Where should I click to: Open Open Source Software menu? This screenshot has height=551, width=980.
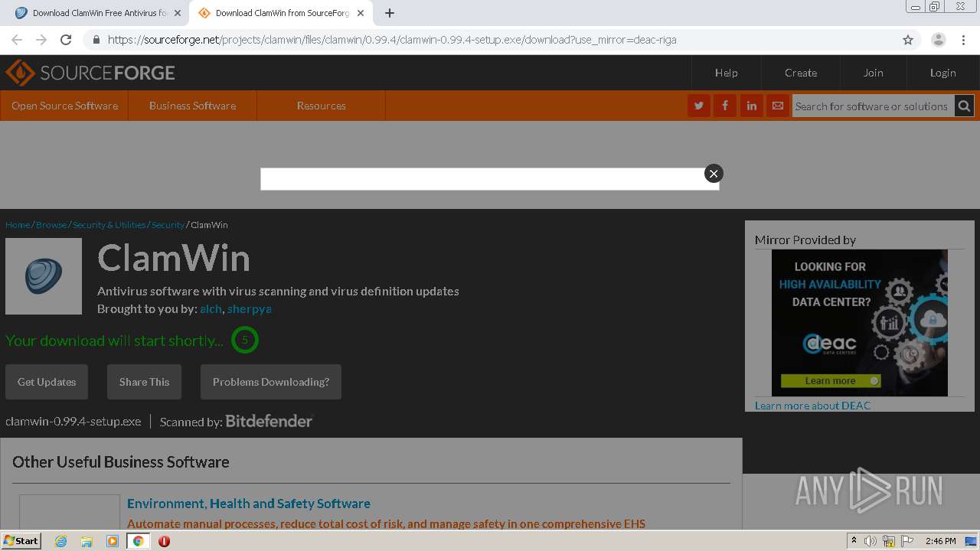65,106
